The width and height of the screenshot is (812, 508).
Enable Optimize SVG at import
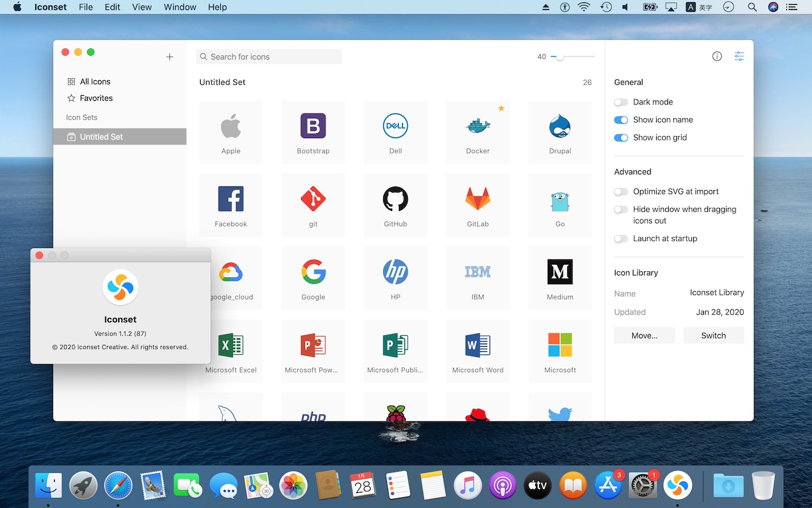point(621,192)
